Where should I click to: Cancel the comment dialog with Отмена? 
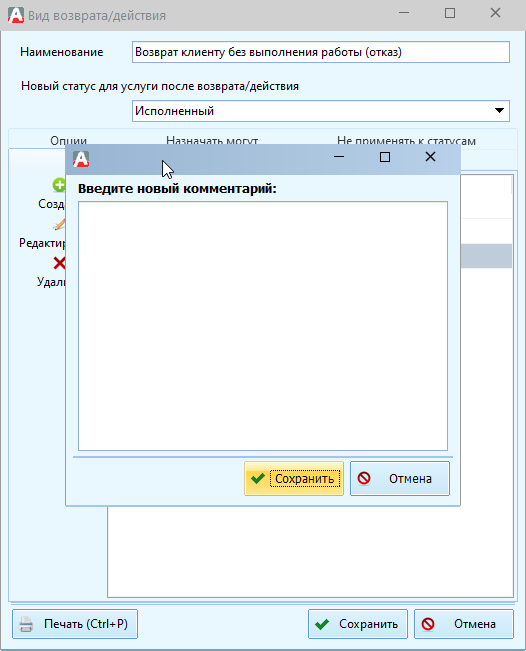400,479
